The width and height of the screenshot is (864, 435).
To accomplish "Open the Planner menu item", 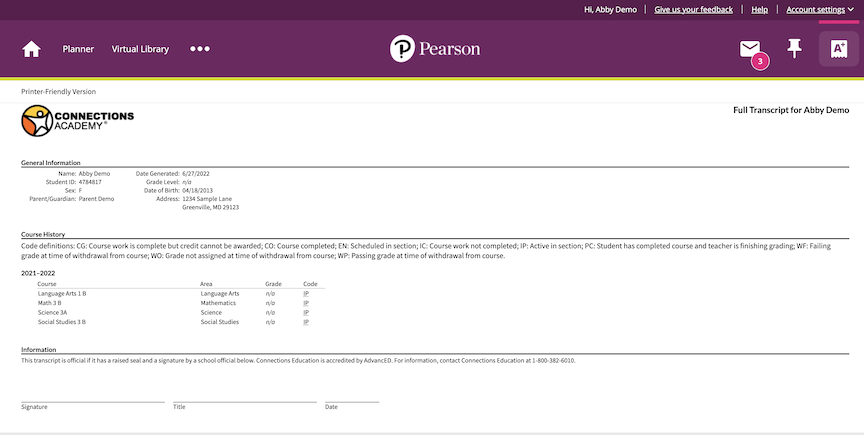I will [x=78, y=49].
